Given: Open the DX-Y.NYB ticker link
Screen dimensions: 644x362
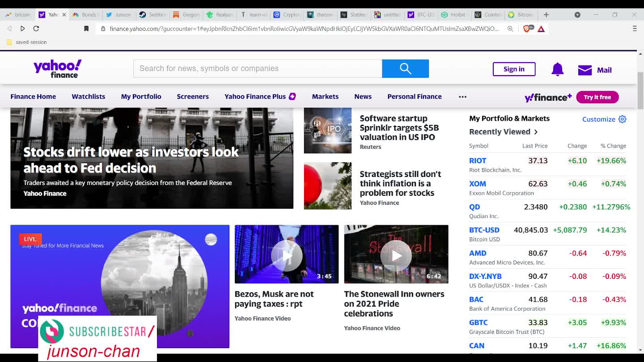Looking at the screenshot, I should click(485, 276).
